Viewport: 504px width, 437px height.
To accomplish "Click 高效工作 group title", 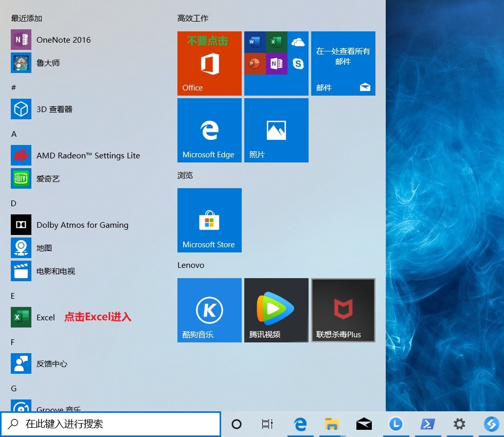I will [x=193, y=19].
